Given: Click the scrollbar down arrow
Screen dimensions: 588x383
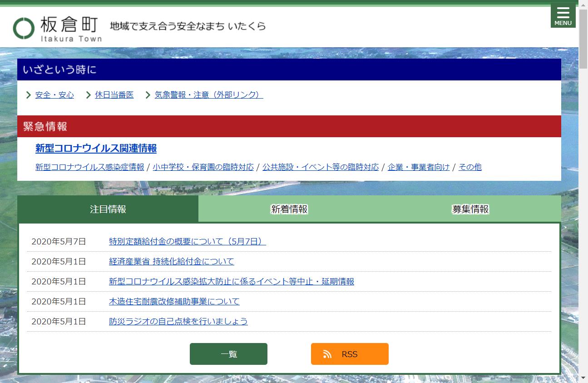Looking at the screenshot, I should point(583,378).
